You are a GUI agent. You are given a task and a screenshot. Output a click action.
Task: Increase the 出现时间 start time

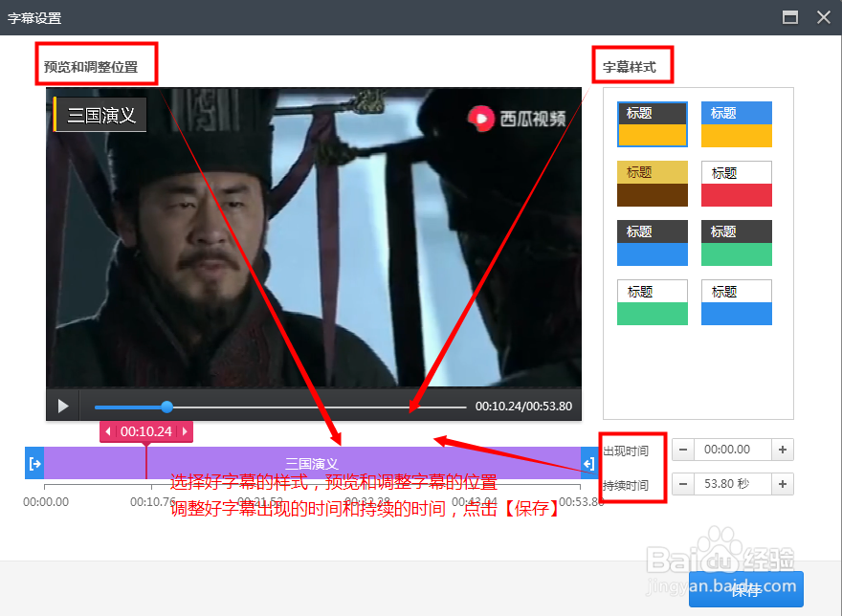point(783,450)
